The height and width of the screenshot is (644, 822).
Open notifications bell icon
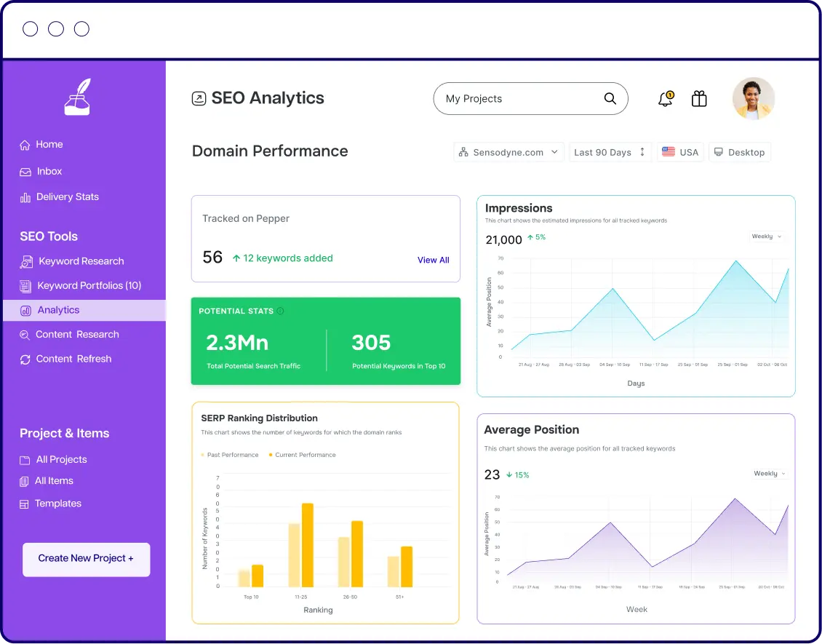(666, 98)
